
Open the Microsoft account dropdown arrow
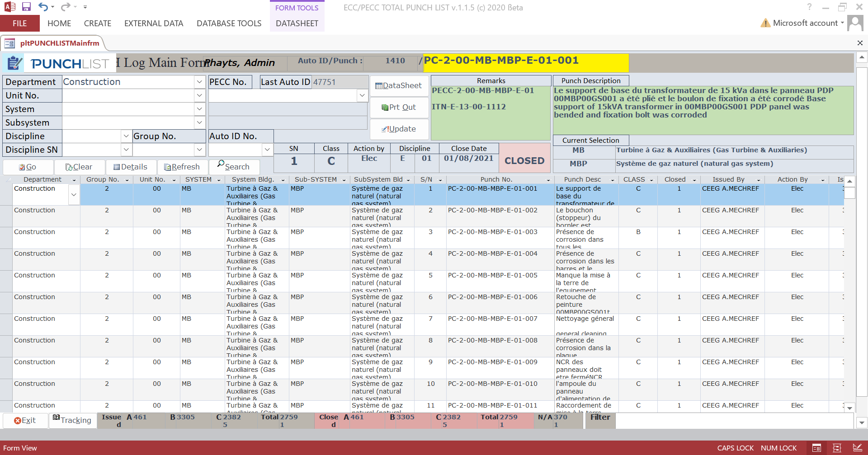click(x=842, y=23)
